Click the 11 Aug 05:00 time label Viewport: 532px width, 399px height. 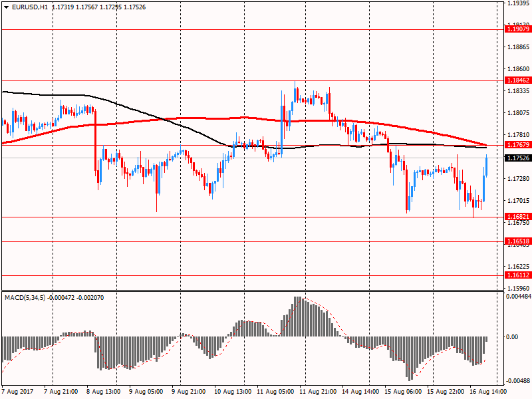275,392
